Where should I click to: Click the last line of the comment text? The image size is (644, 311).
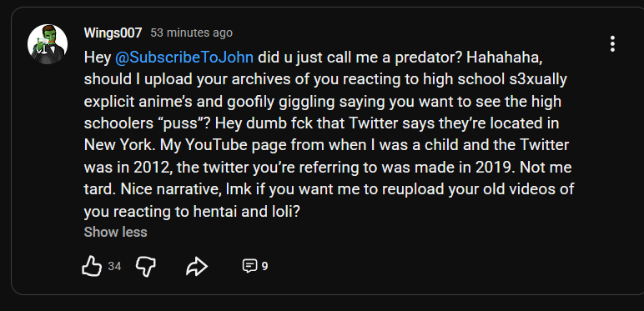coord(193,211)
